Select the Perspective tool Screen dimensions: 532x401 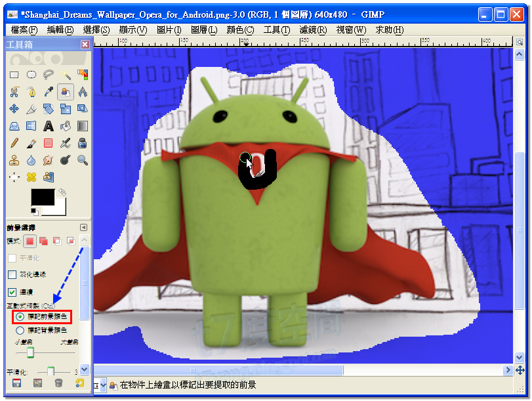click(x=14, y=126)
